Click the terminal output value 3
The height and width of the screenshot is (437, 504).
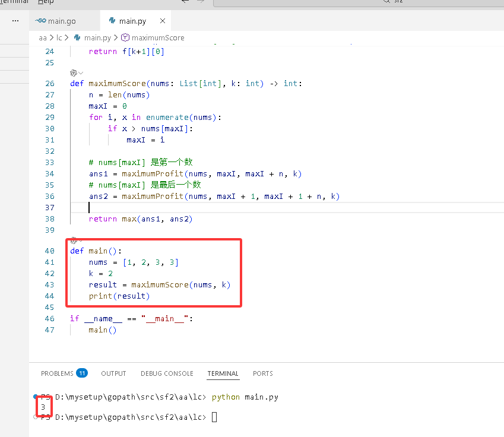(43, 407)
